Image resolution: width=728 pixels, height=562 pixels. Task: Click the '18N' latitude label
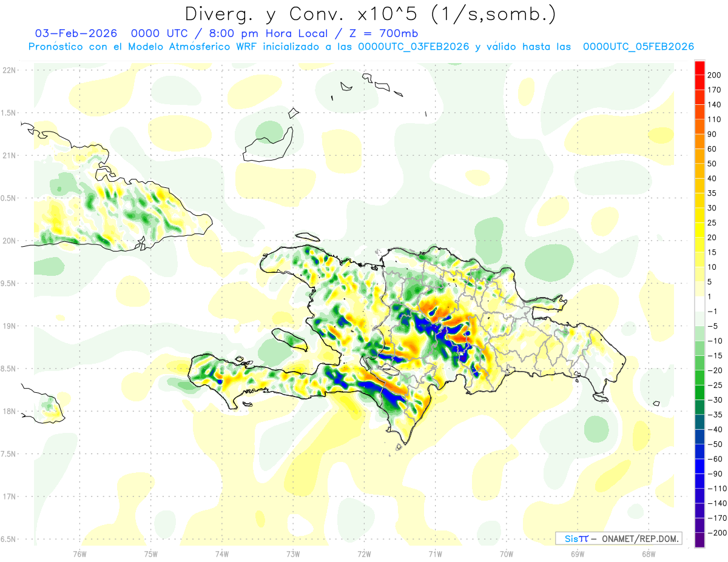9,411
